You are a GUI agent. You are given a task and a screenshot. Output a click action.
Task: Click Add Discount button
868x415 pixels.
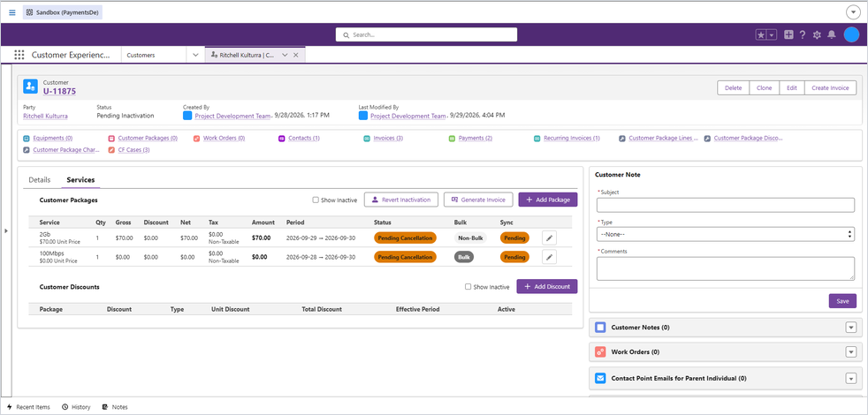pyautogui.click(x=547, y=287)
